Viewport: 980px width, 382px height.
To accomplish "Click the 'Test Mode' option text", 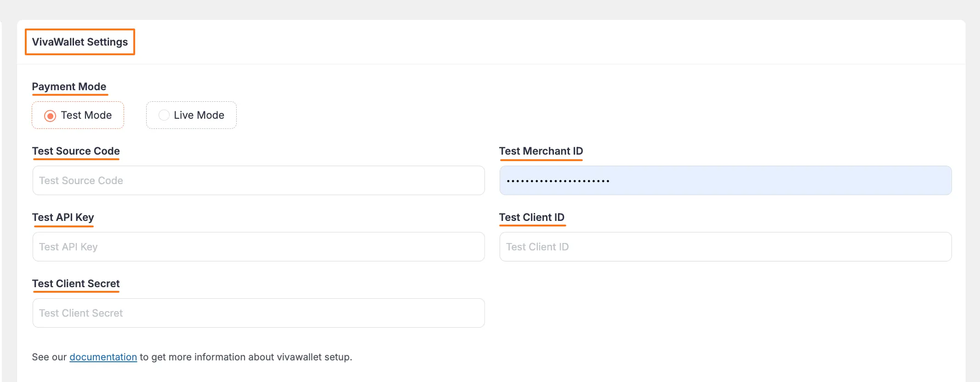I will point(86,115).
